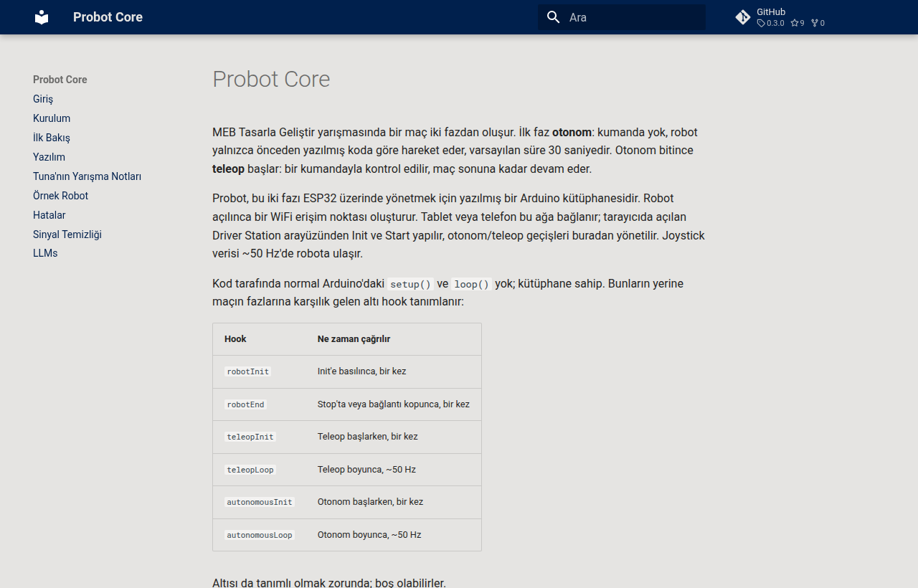Click the Probot Core sidebar heading

60,80
